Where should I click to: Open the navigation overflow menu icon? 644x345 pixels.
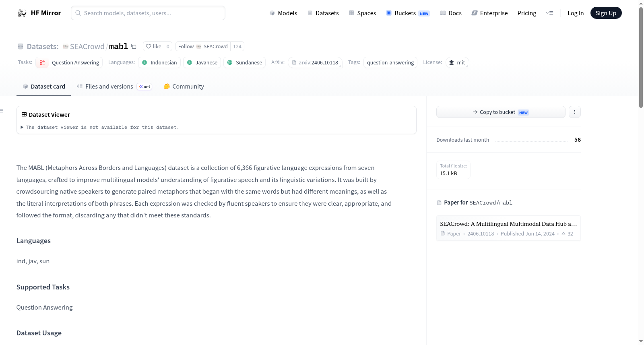click(549, 13)
